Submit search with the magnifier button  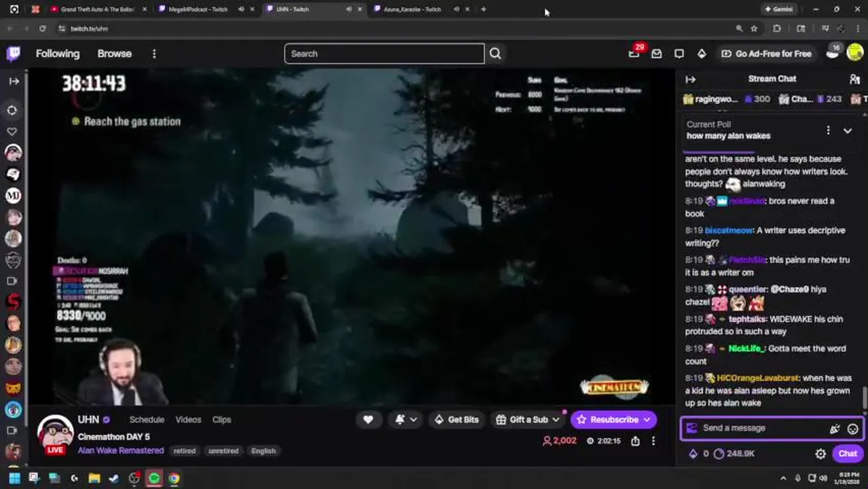[x=495, y=54]
